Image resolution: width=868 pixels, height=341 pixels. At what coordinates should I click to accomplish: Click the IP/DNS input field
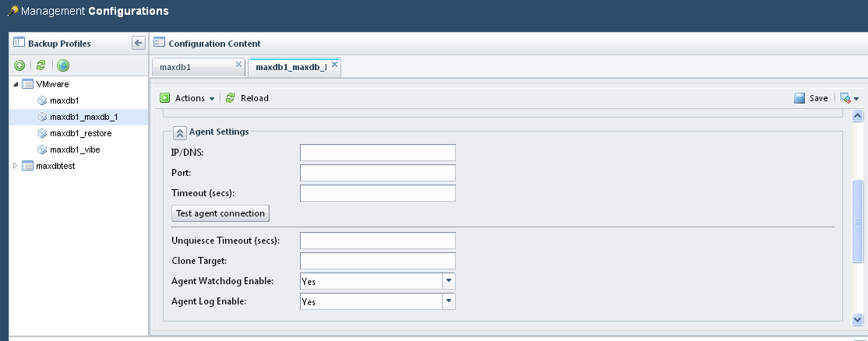[x=377, y=153]
